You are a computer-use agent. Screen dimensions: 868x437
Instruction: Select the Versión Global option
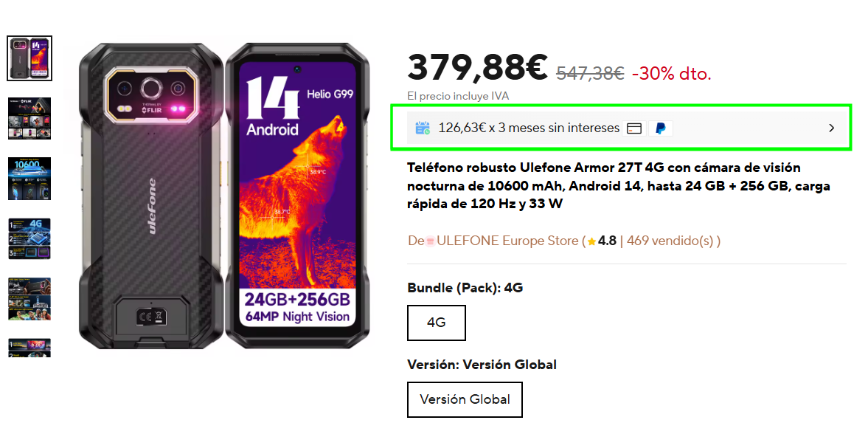point(465,399)
